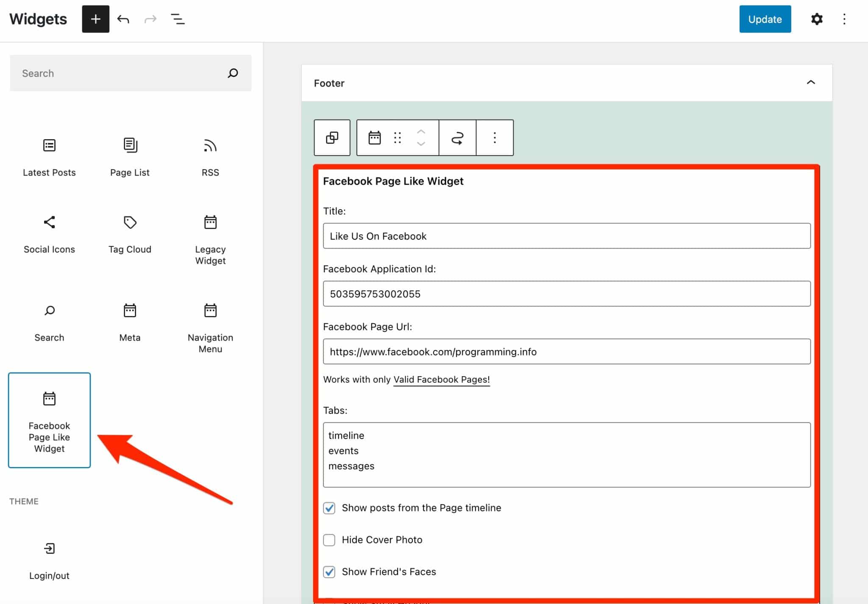868x604 pixels.
Task: Open the top bar three-dot options menu
Action: [844, 19]
